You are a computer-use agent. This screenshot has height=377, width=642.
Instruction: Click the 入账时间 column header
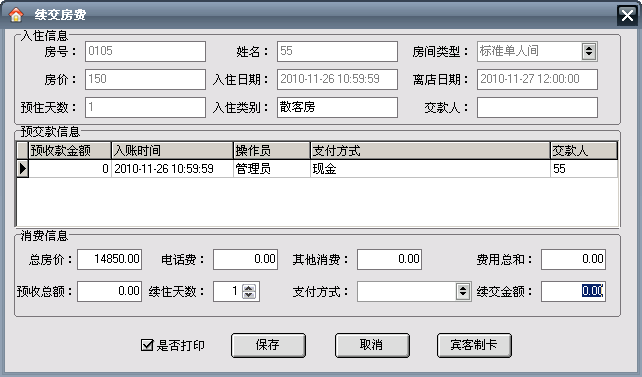click(x=172, y=151)
